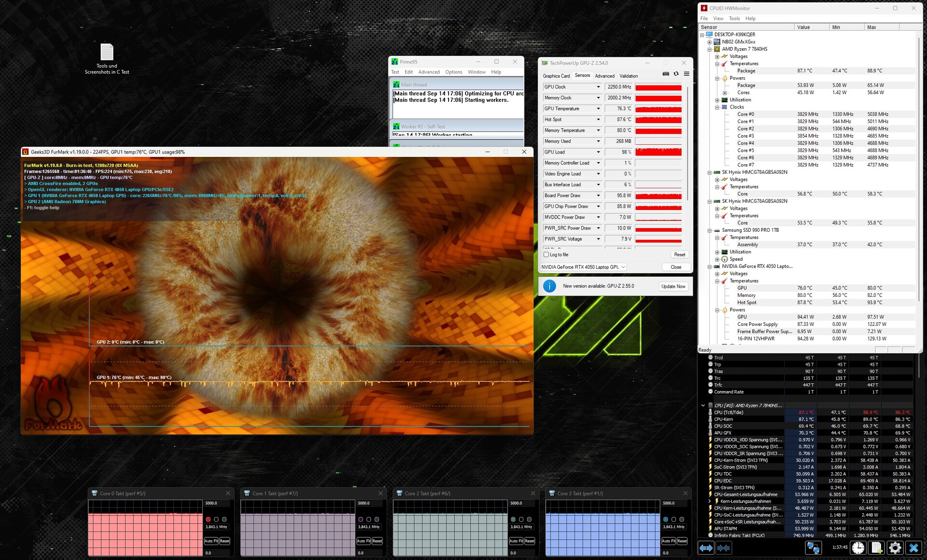Click HWiNFO expand arrows icon

click(x=706, y=547)
